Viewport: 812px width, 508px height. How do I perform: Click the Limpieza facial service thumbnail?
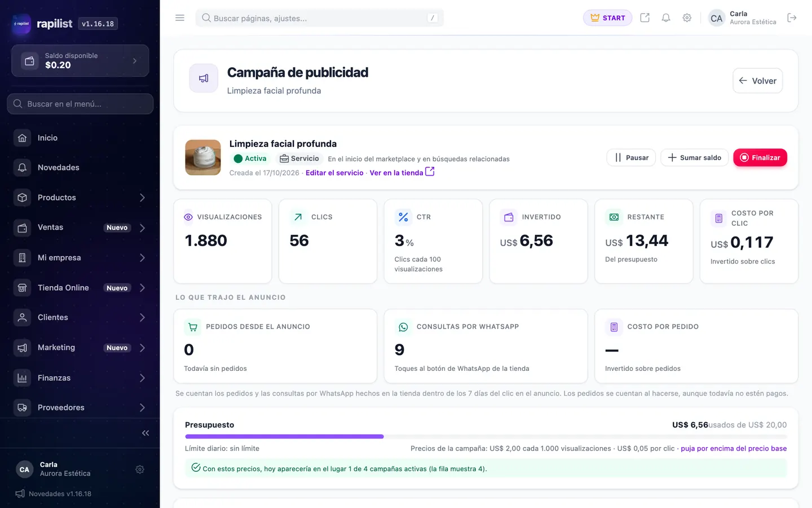tap(203, 157)
